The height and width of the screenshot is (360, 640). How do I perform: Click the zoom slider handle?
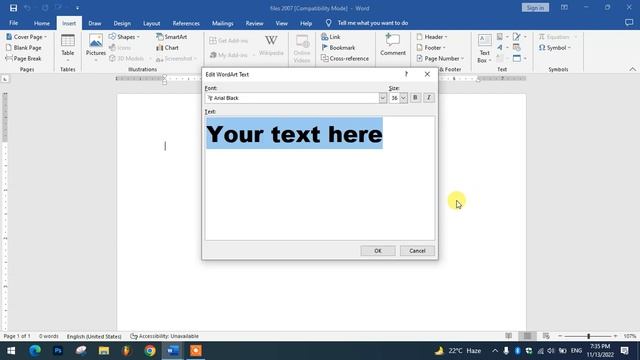[589, 336]
